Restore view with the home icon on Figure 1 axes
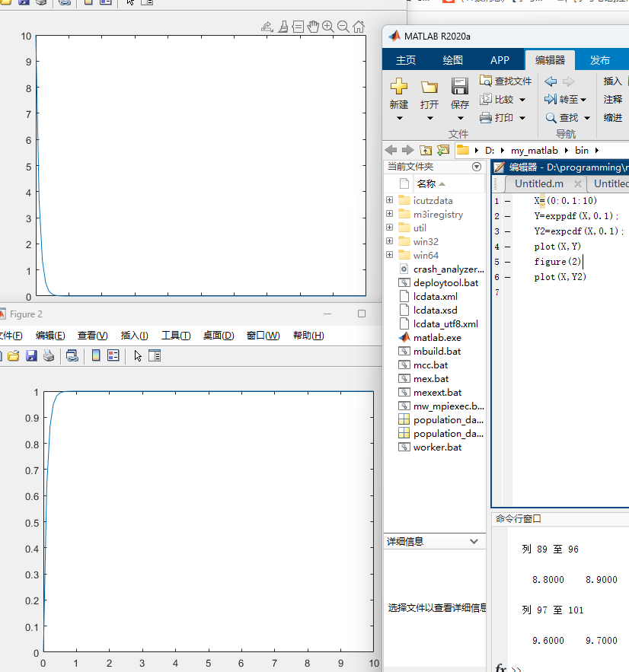Viewport: 629px width, 672px height. point(359,27)
